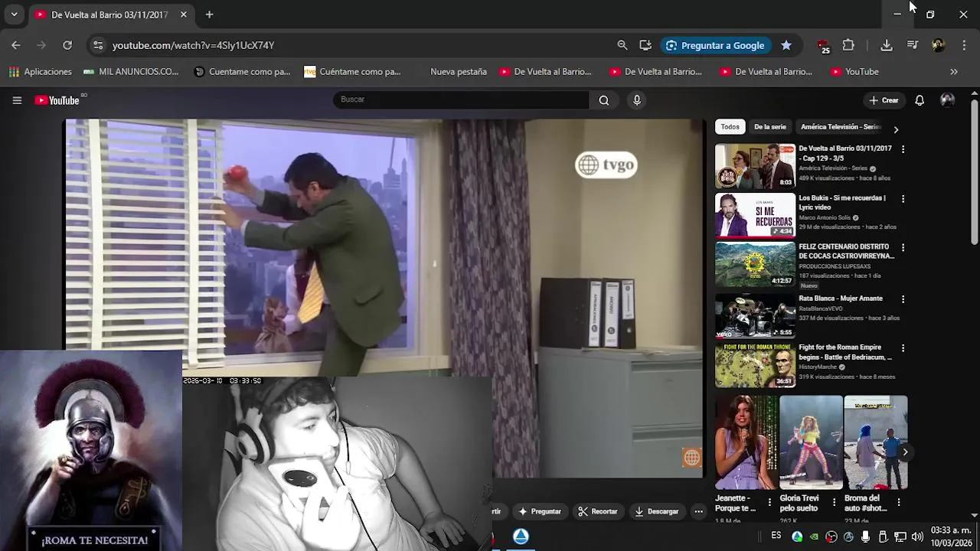Switch the ES input language indicator

point(776,536)
